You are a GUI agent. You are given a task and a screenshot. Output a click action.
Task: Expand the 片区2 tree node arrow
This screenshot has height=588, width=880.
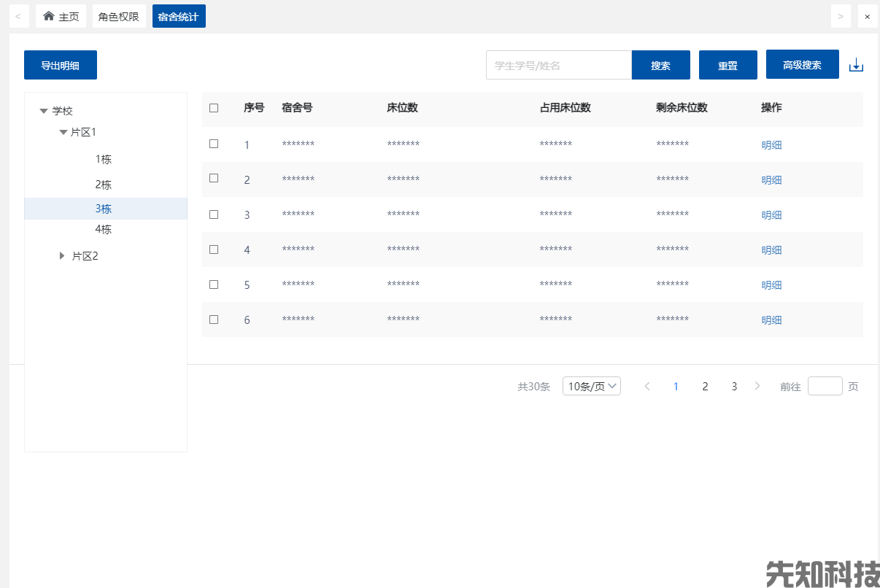pyautogui.click(x=62, y=256)
